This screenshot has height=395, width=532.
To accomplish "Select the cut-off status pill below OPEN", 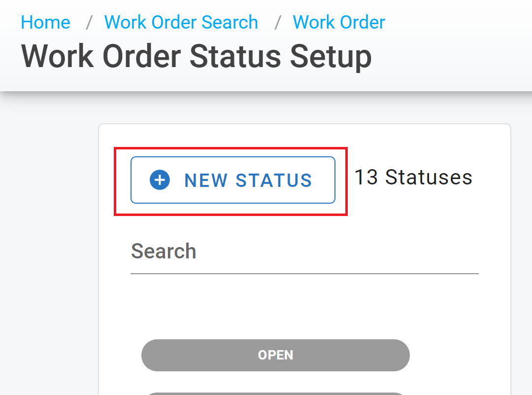I will pos(275,394).
